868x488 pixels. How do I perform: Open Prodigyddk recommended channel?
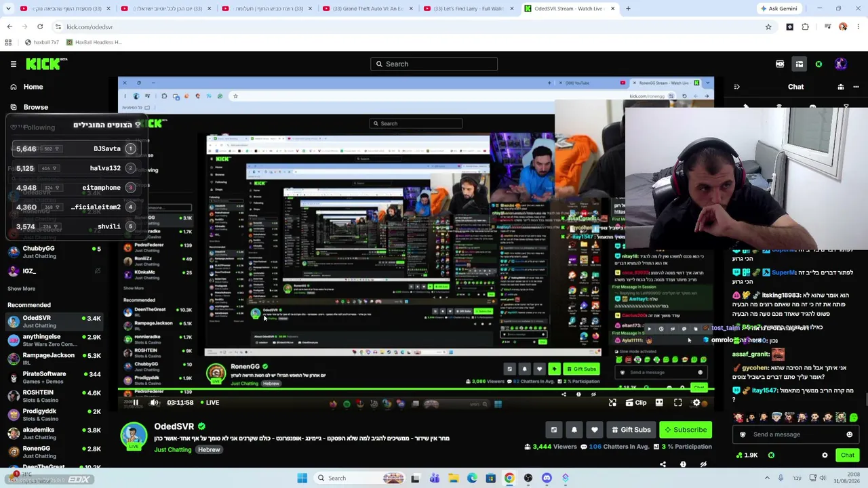tap(54, 415)
